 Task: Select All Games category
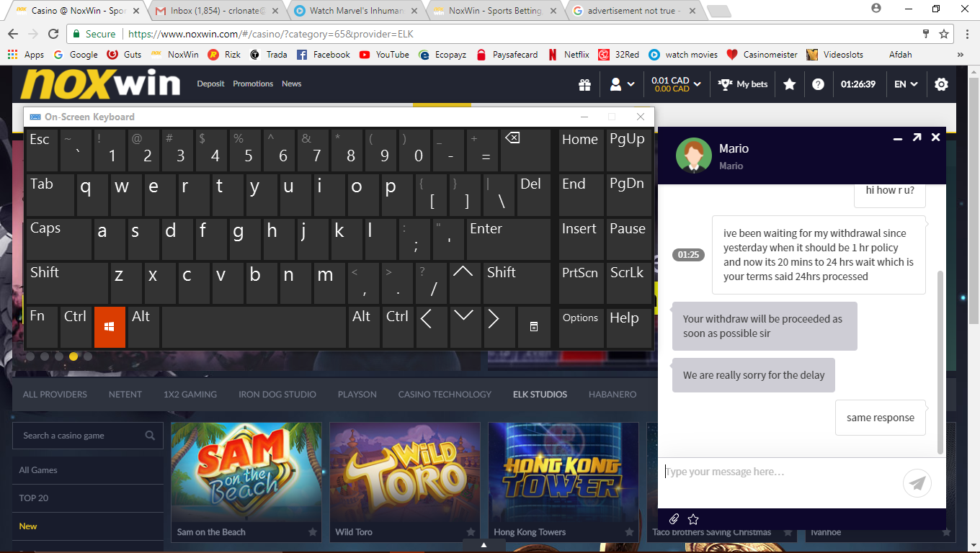87,470
